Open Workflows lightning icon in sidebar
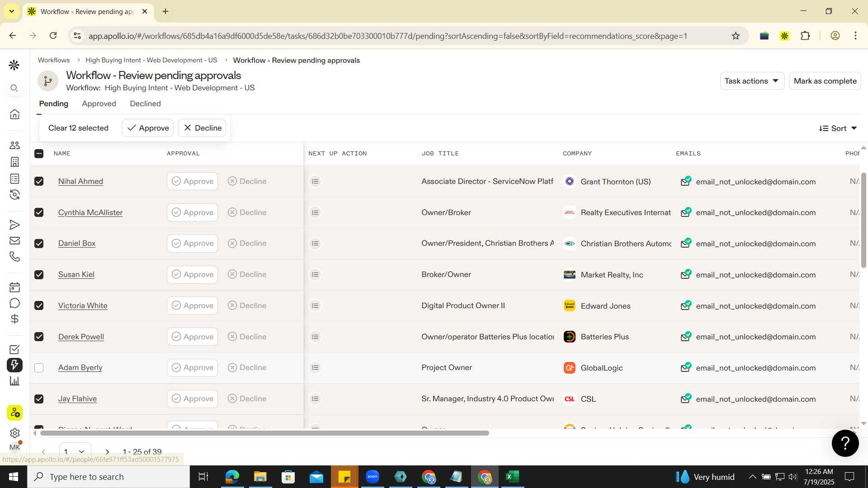This screenshot has height=488, width=868. (14, 365)
